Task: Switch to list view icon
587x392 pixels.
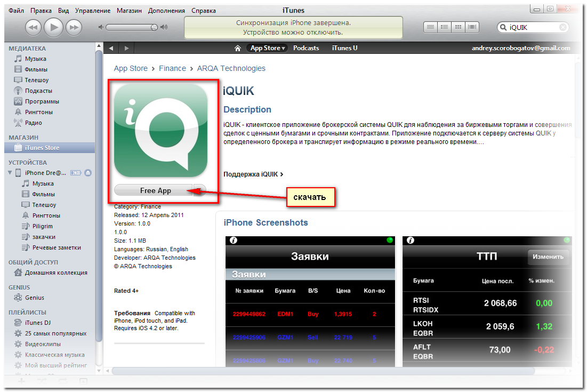Action: click(x=430, y=27)
